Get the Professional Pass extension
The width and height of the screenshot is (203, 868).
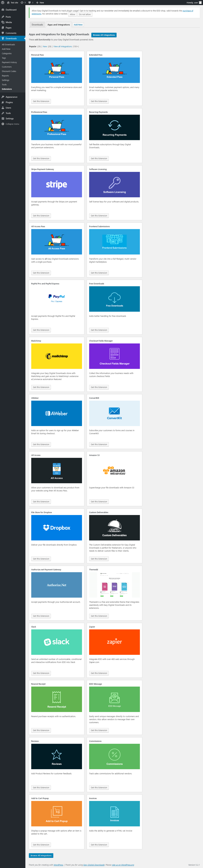(x=41, y=158)
